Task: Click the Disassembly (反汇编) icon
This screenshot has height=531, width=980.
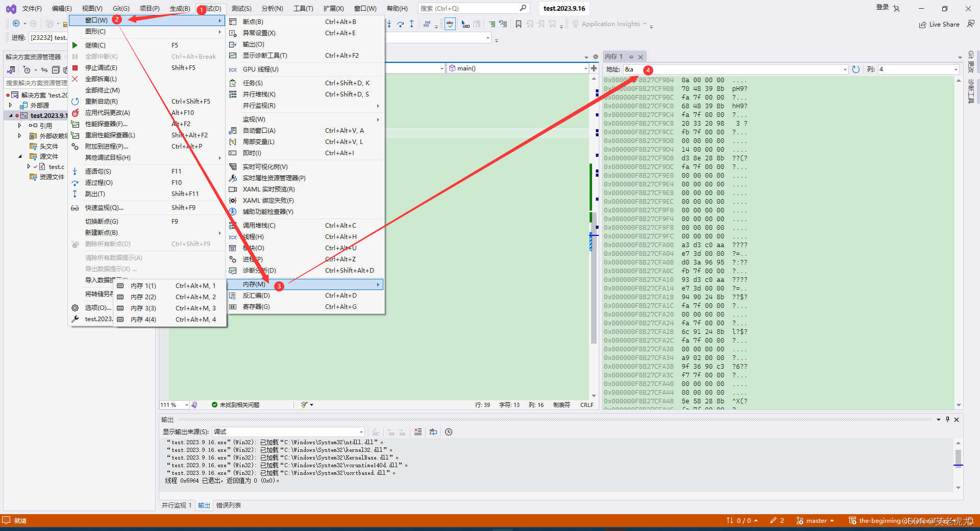Action: [233, 296]
